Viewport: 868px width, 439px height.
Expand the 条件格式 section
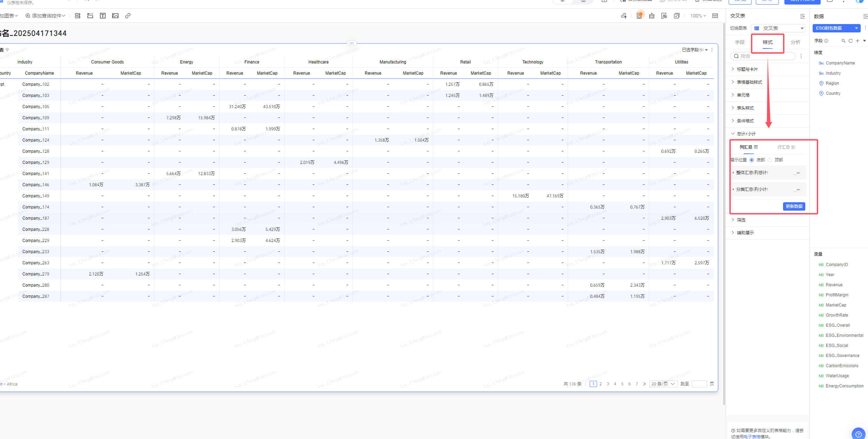tap(745, 121)
